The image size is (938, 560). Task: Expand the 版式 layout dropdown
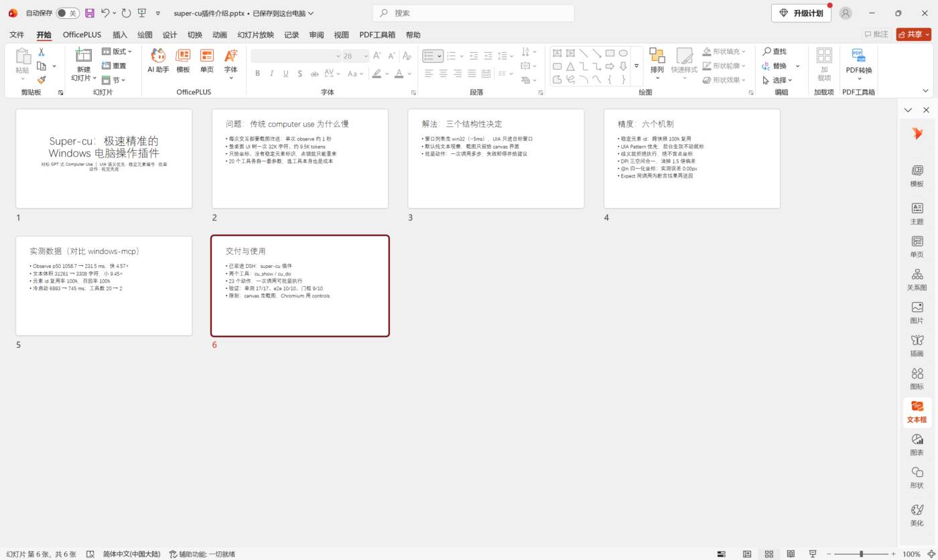[117, 52]
